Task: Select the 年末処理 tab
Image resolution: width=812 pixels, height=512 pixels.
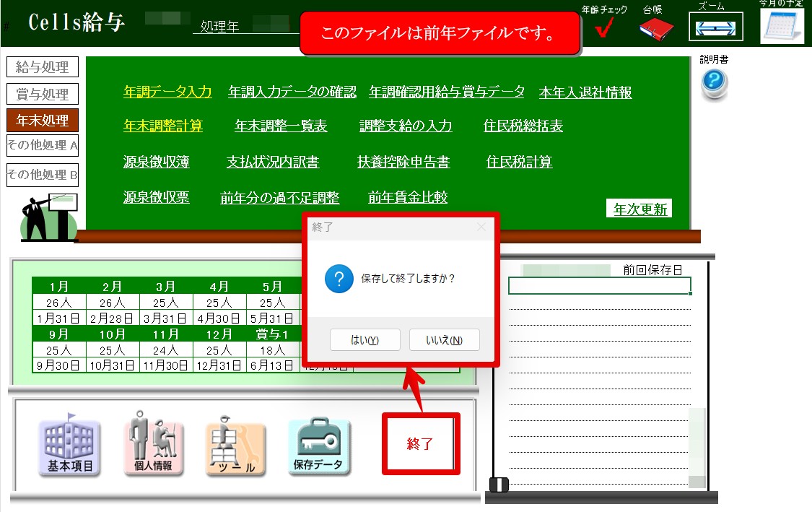Action: [43, 120]
